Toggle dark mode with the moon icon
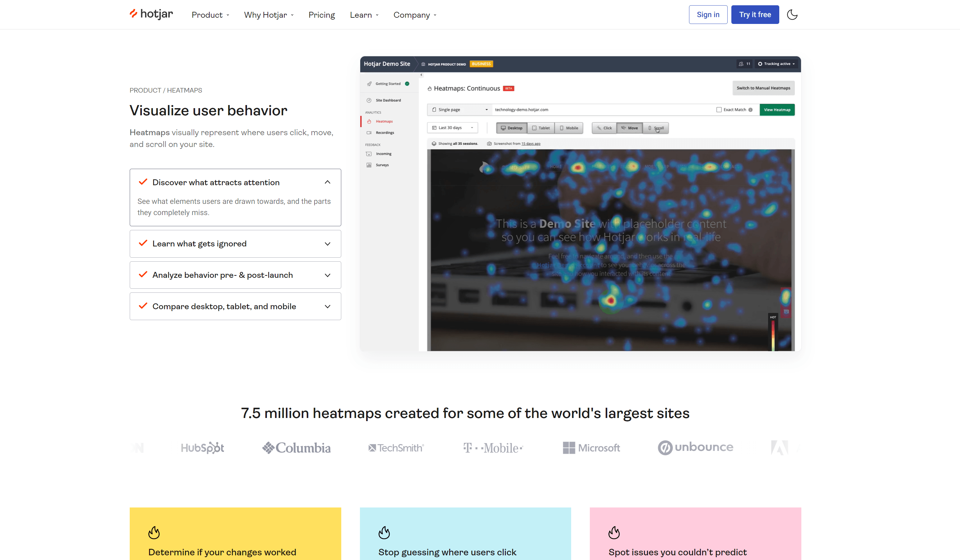The image size is (960, 560). click(x=792, y=15)
